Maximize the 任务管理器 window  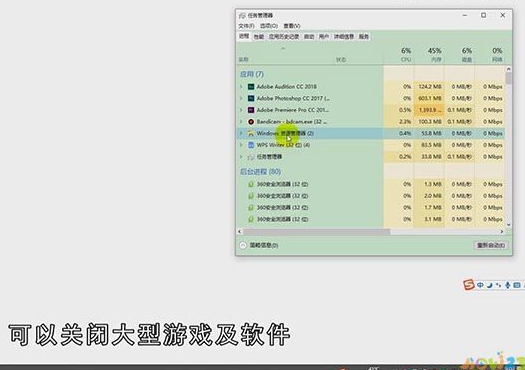483,15
